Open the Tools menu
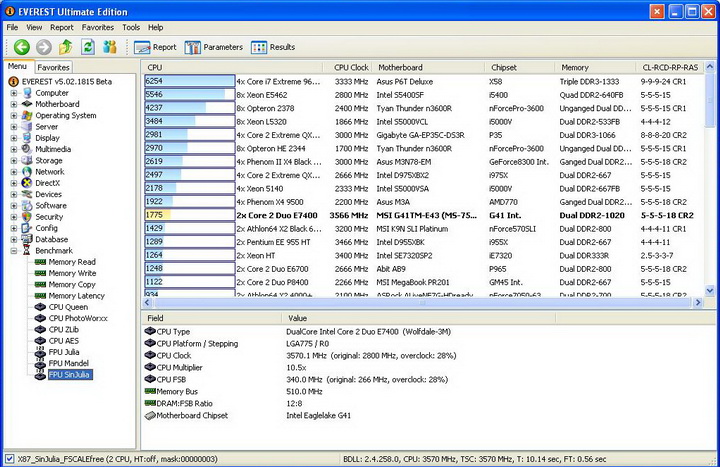 (131, 28)
